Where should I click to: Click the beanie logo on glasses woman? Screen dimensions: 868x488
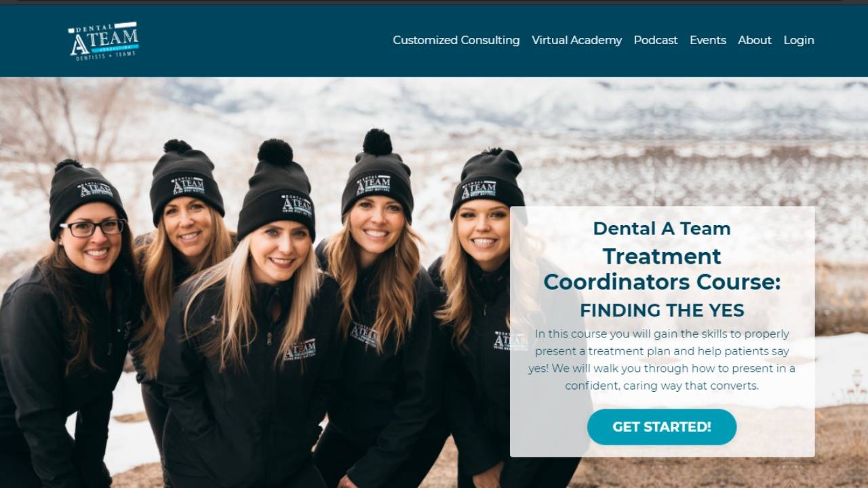click(x=95, y=190)
